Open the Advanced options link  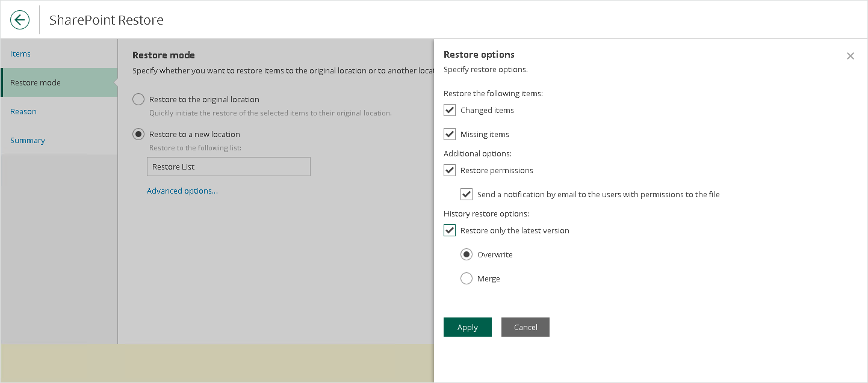point(182,191)
